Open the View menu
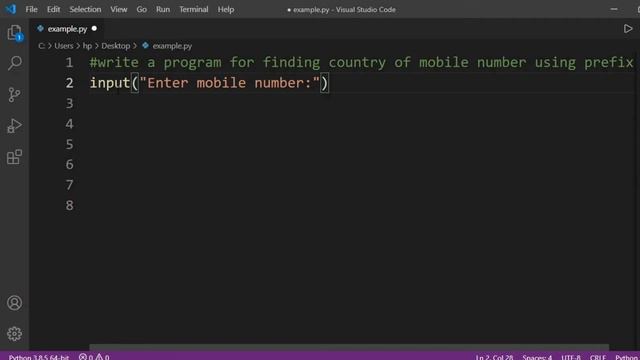 119,9
